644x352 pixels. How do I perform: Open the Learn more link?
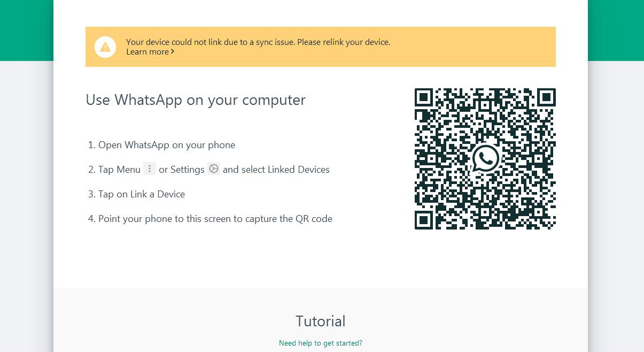150,52
